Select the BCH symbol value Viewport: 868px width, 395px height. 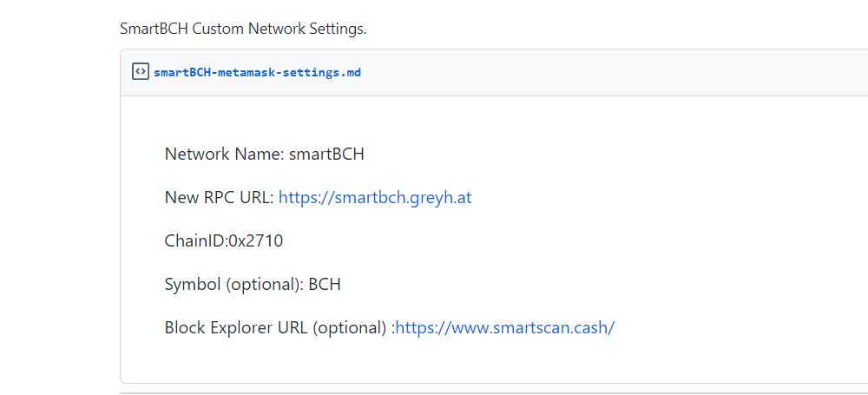(325, 284)
